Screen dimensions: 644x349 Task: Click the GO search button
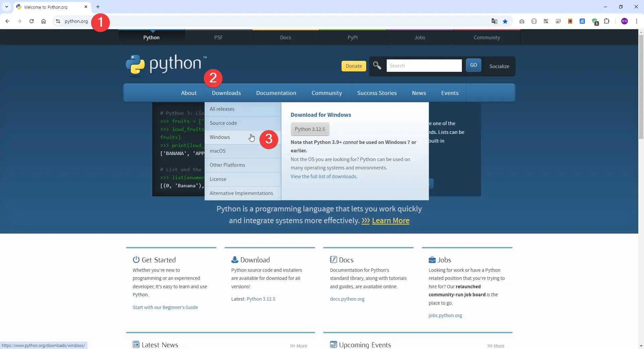473,65
